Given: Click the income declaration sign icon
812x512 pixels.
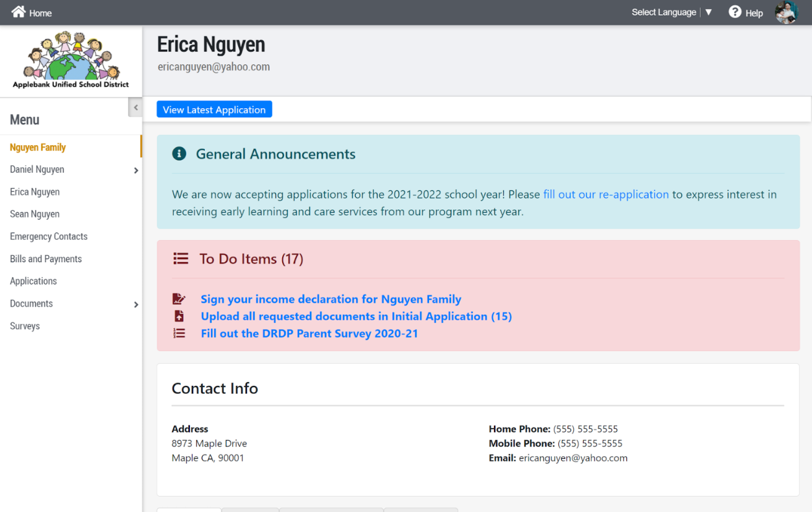Looking at the screenshot, I should point(179,299).
